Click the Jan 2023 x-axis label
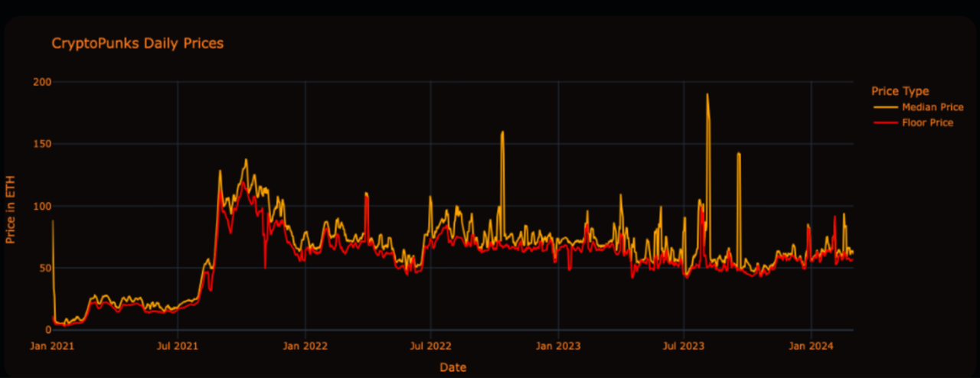This screenshot has height=378, width=980. (558, 346)
